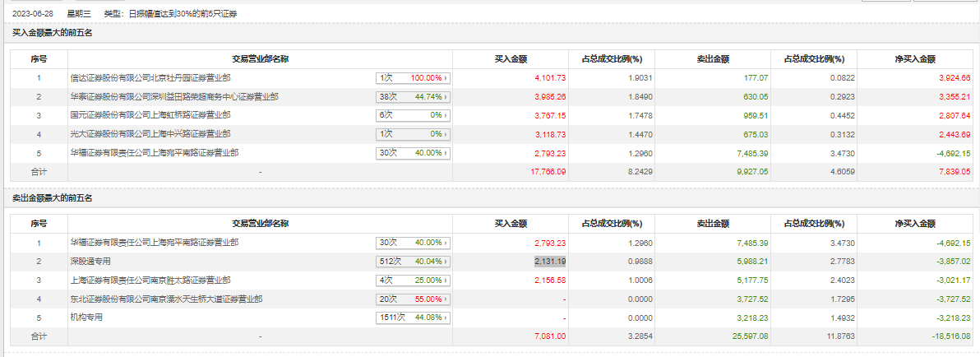
Task: Expand the 512次 40.04% box for 深股通专用
Action: click(x=414, y=262)
